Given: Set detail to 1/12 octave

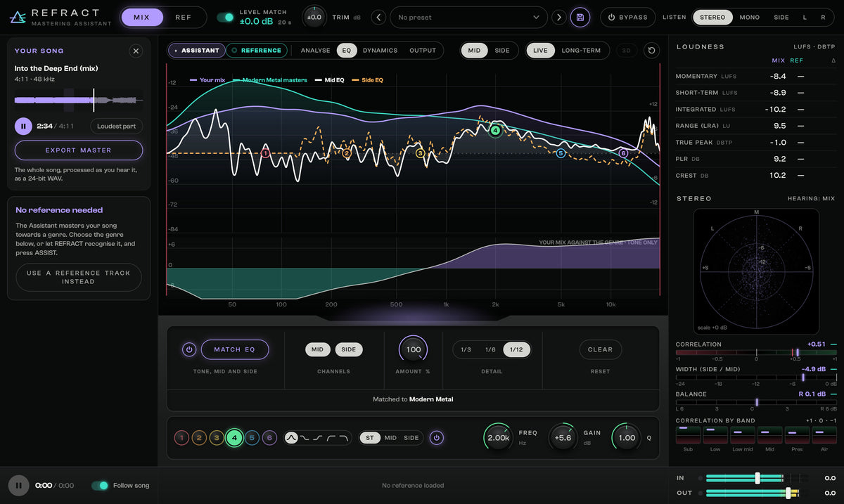Looking at the screenshot, I should (517, 349).
